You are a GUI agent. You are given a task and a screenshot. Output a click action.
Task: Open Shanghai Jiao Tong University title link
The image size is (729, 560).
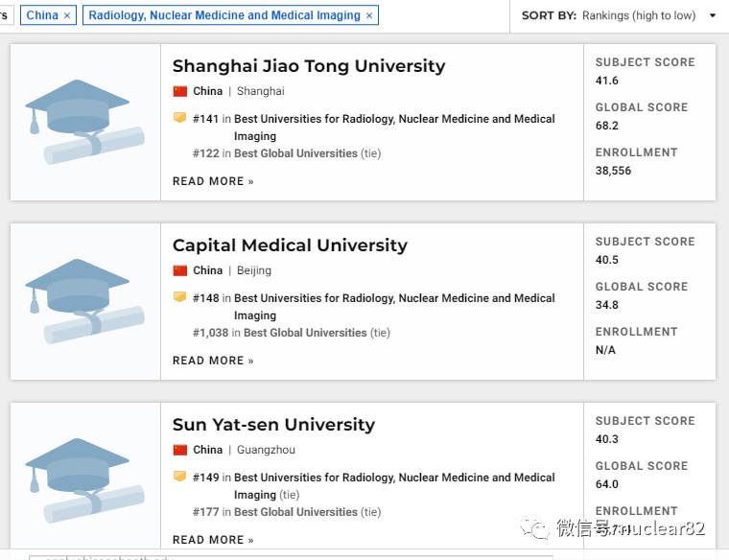[x=309, y=66]
